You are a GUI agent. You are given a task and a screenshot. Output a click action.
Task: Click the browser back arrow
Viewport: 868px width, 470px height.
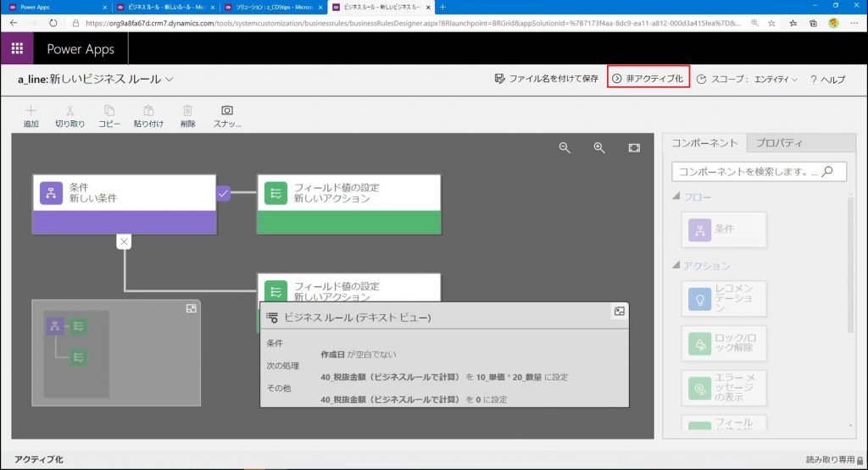pyautogui.click(x=14, y=23)
